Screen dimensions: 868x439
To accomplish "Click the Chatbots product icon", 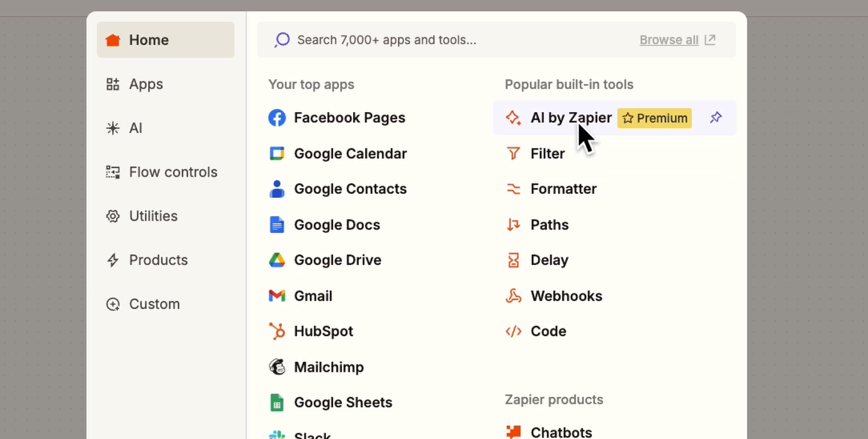I will point(513,432).
